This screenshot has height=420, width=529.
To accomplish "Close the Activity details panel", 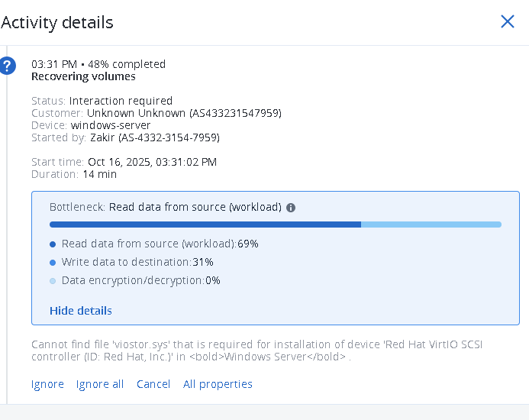I will click(x=507, y=21).
